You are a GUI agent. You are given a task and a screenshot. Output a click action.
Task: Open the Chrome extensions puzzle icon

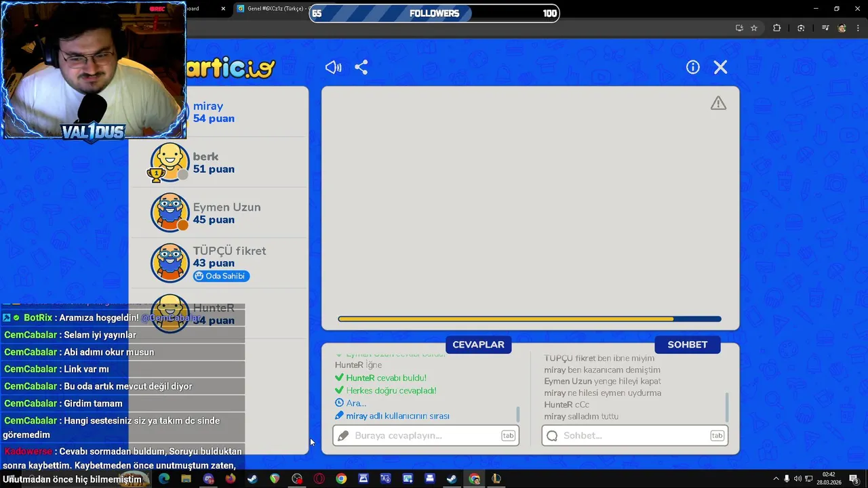[x=777, y=28]
